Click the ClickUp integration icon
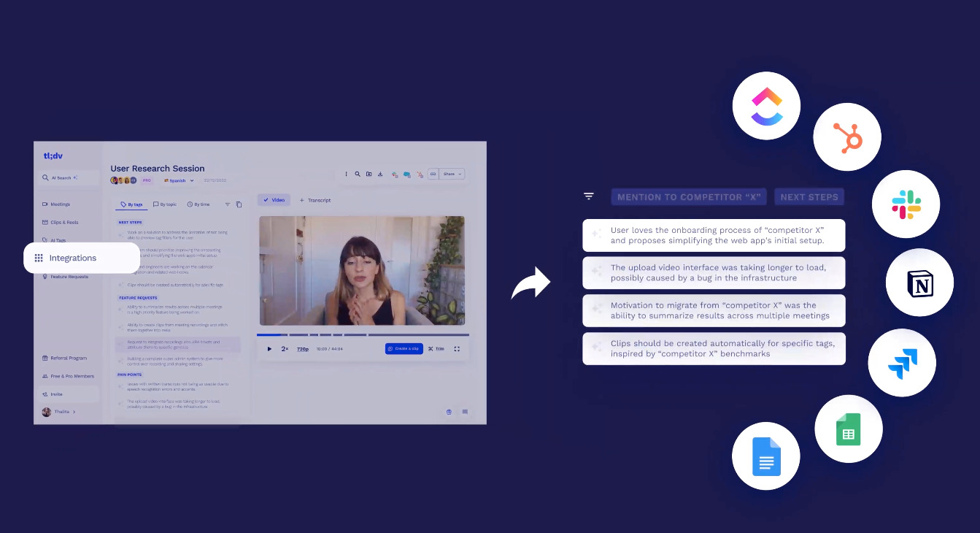The width and height of the screenshot is (980, 533). tap(766, 106)
